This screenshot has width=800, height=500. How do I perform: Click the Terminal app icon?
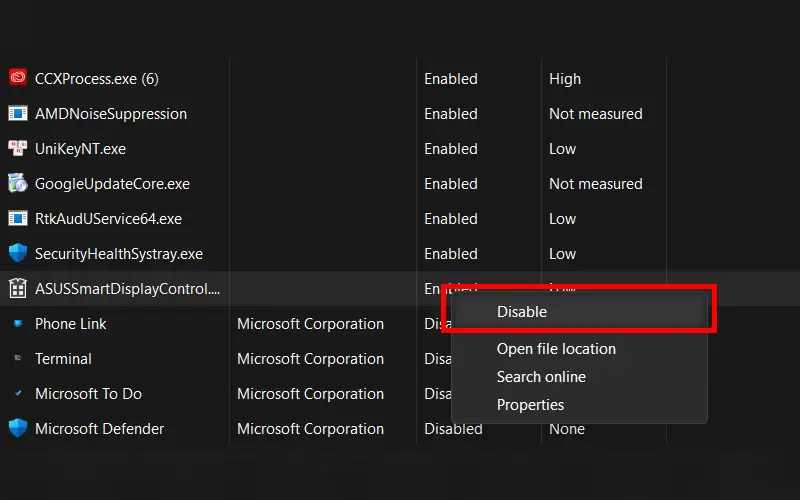click(18, 358)
